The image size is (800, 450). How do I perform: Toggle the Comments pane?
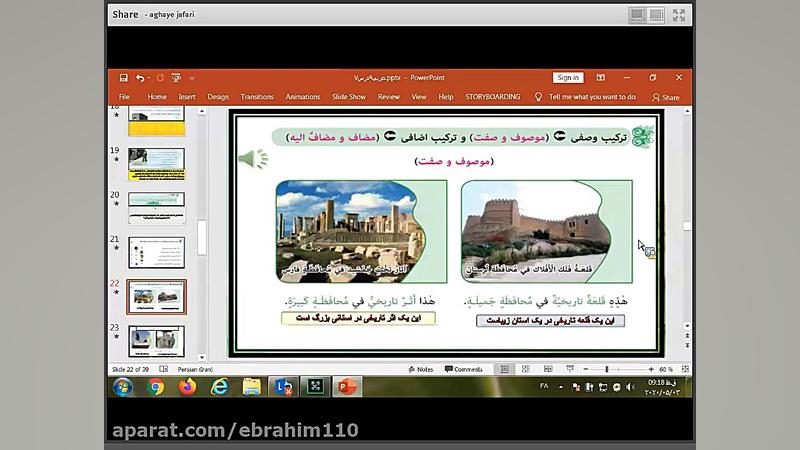pos(464,369)
